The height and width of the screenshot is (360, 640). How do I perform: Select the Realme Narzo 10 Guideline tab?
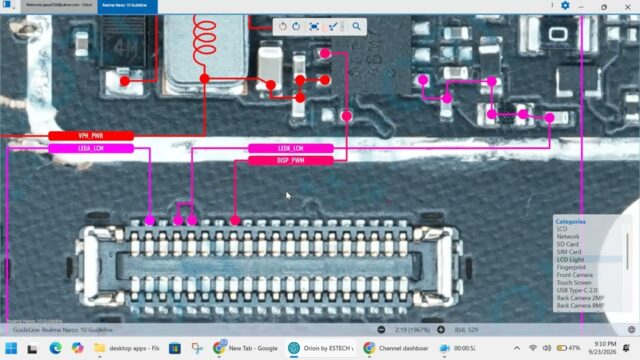pyautogui.click(x=127, y=6)
